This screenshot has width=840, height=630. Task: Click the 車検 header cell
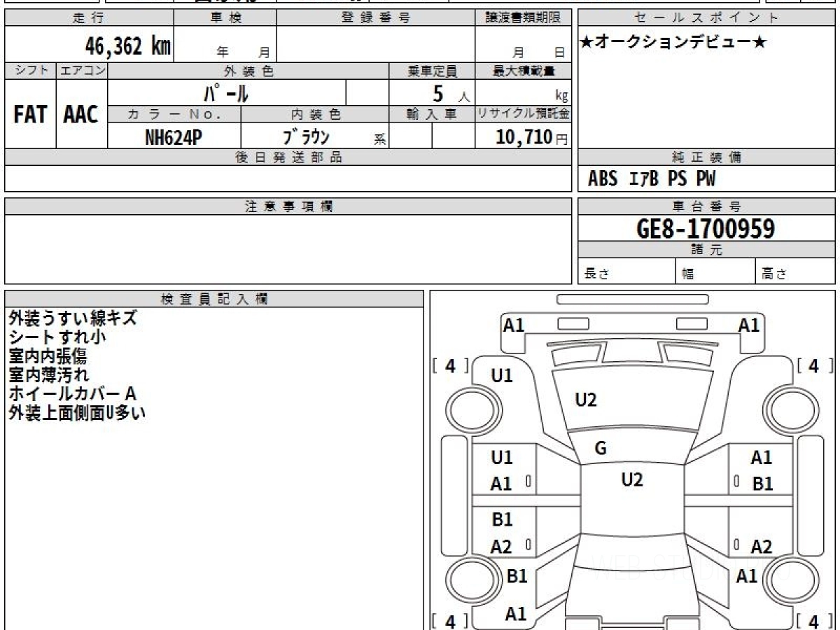click(225, 18)
